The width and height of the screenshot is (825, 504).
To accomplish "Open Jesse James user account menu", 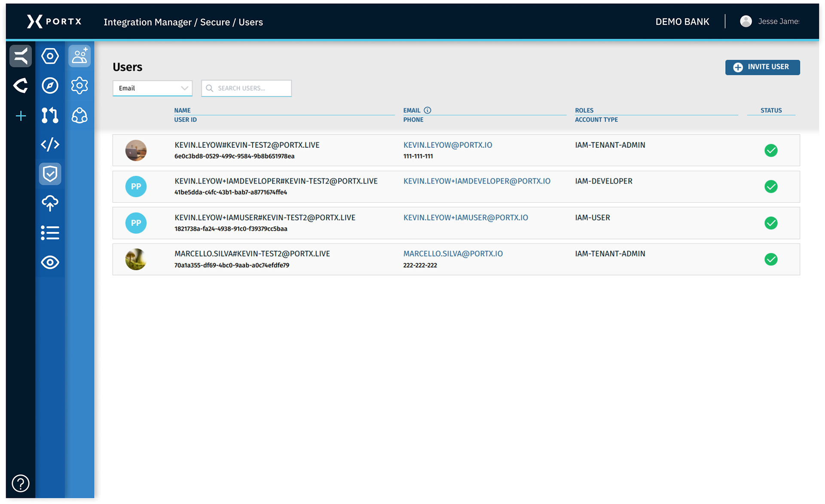I will 770,21.
